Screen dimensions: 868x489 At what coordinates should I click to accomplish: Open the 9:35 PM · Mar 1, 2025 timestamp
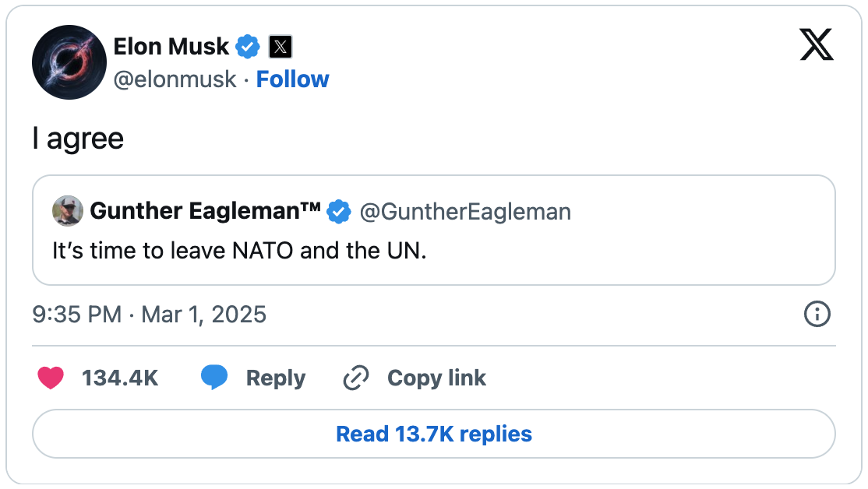150,315
